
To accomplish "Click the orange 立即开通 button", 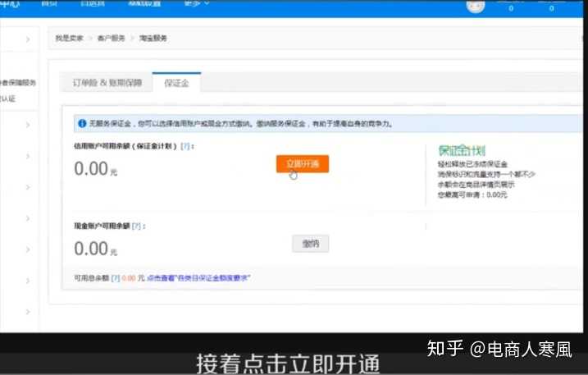I will click(302, 164).
